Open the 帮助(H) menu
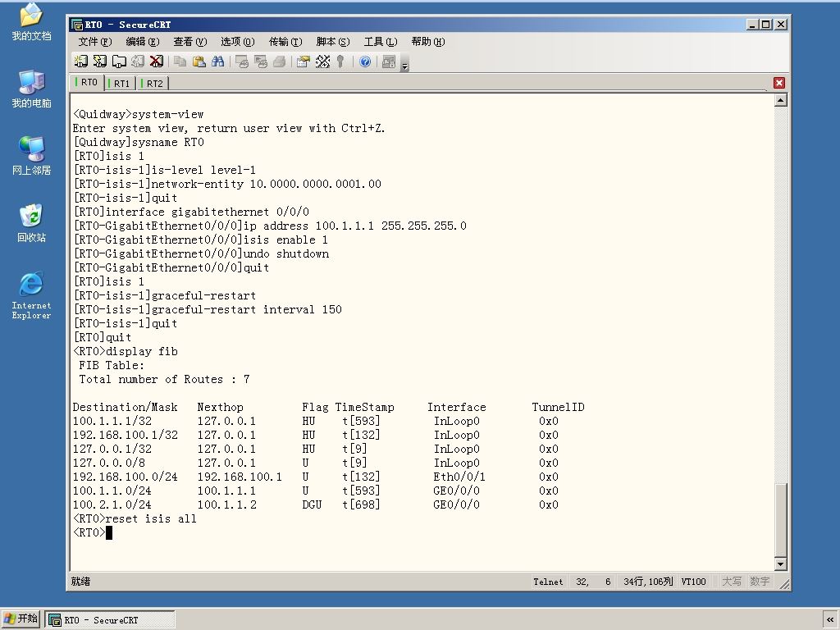840x630 pixels. tap(428, 42)
